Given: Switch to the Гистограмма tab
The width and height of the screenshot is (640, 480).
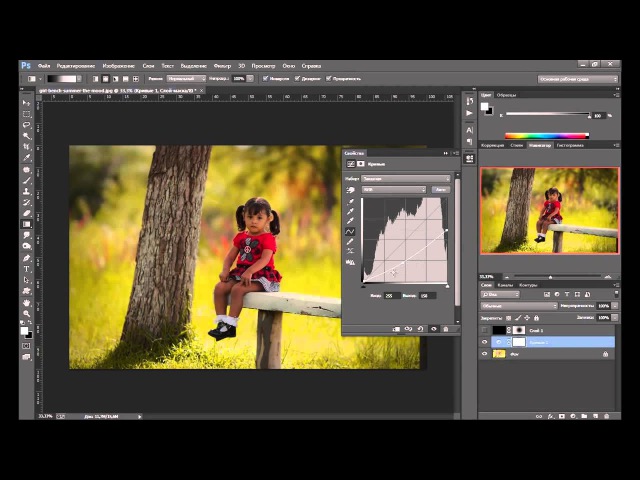Looking at the screenshot, I should (x=570, y=145).
